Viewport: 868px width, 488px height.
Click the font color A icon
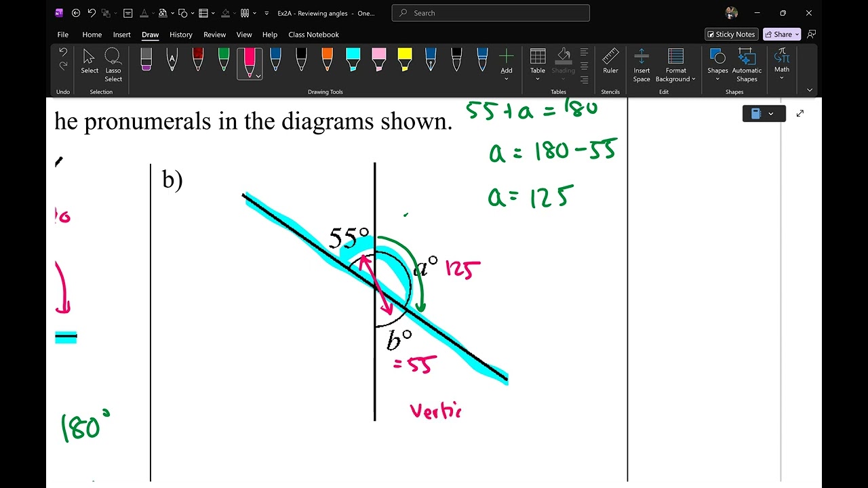[144, 13]
